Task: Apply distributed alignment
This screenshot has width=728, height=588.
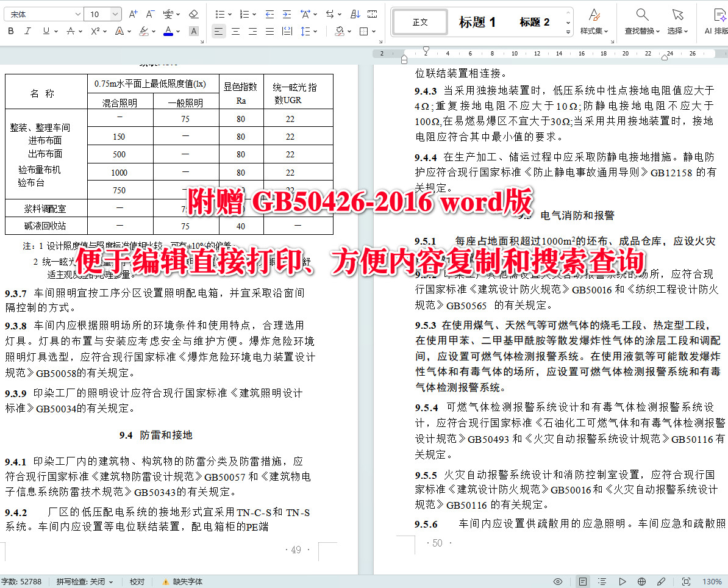Action: click(x=287, y=31)
